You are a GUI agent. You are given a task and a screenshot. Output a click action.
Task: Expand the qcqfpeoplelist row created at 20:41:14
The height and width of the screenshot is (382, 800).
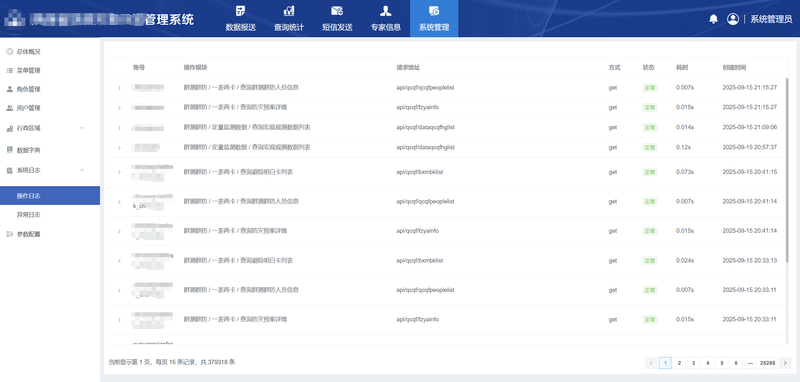click(119, 202)
